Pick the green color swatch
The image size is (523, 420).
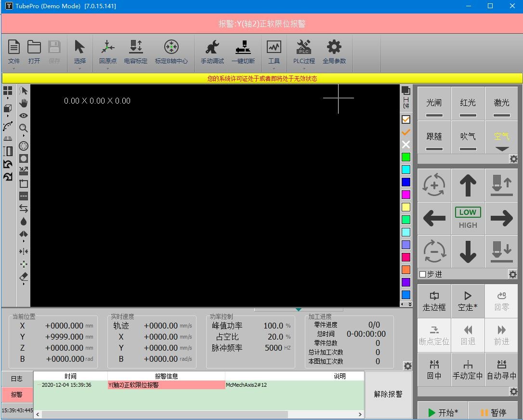[406, 157]
